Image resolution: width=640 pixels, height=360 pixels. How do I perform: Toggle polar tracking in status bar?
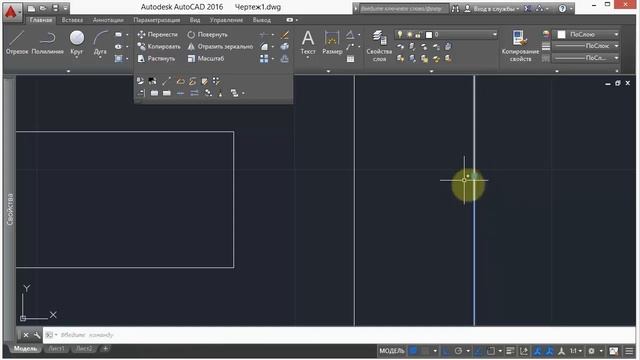(x=458, y=351)
